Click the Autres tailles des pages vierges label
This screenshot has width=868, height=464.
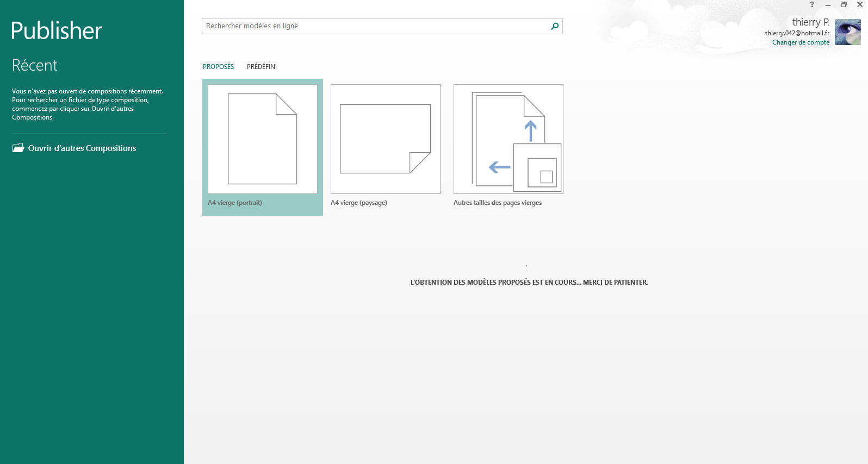pos(498,203)
